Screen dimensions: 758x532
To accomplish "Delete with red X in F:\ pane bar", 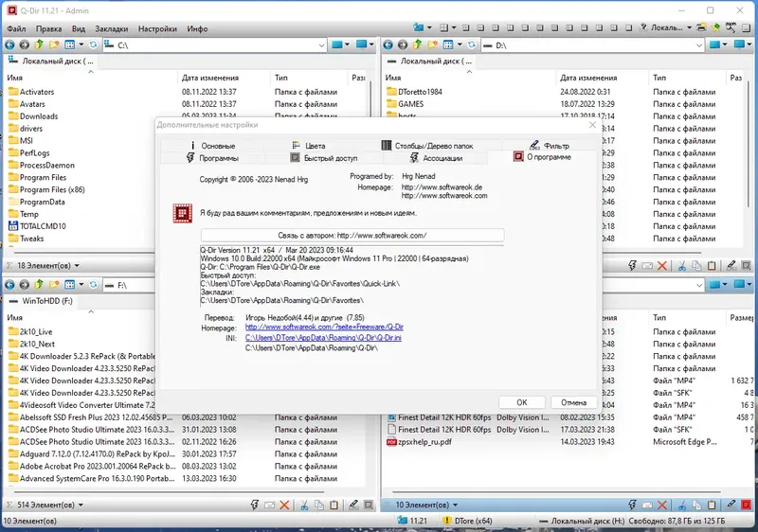I will pos(284,505).
